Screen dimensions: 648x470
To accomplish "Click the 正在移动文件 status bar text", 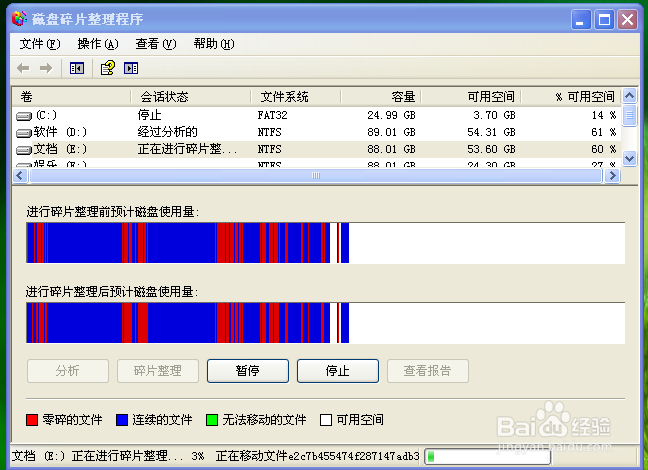I will click(x=251, y=456).
